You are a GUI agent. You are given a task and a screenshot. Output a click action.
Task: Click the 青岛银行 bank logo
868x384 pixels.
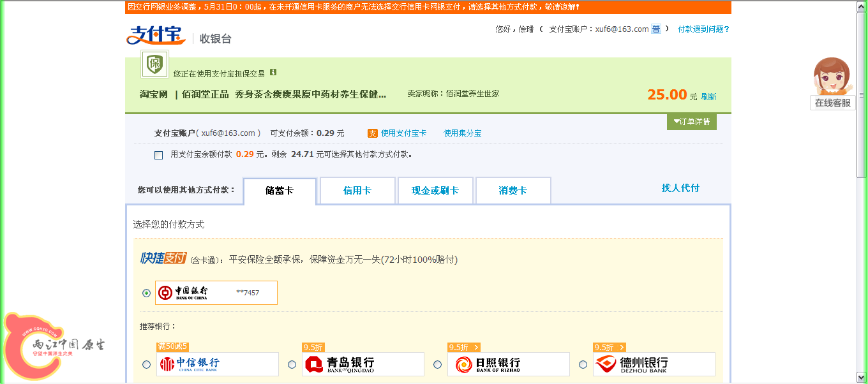[x=340, y=364]
